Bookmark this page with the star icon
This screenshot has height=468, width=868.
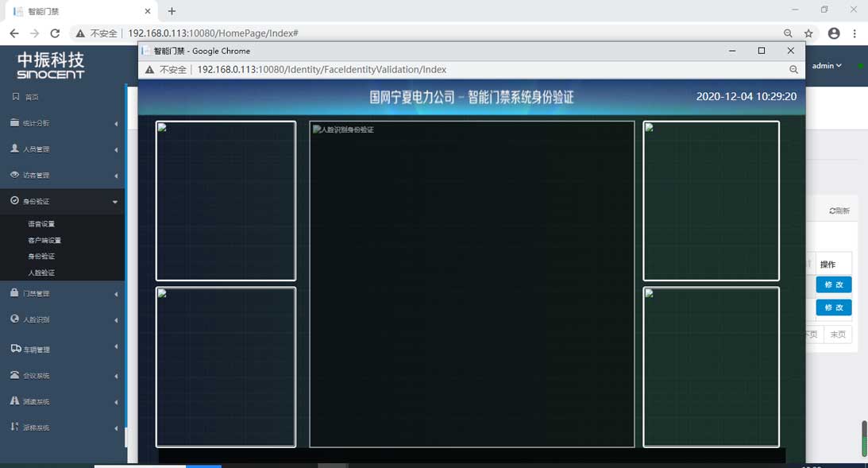[808, 33]
